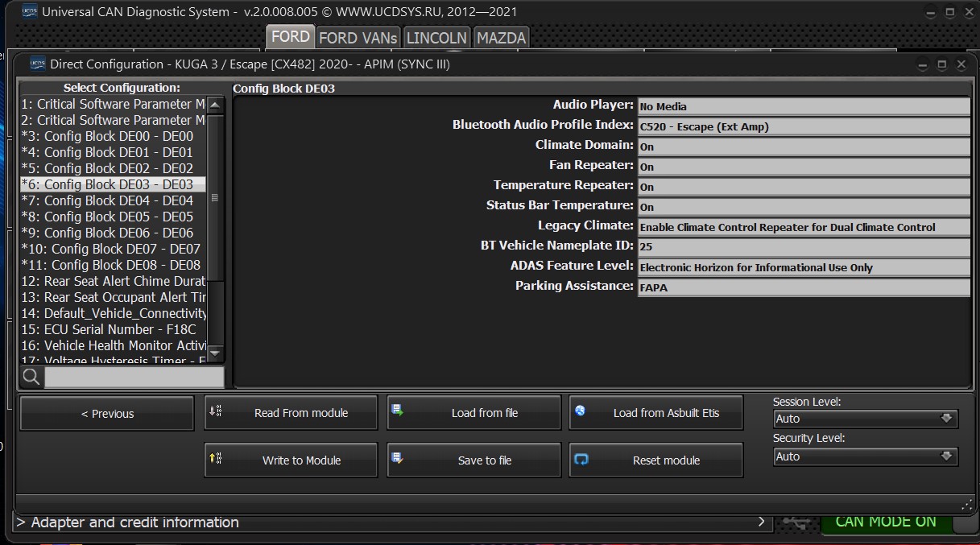The height and width of the screenshot is (545, 980).
Task: Click the Reset module refresh icon
Action: tap(581, 460)
